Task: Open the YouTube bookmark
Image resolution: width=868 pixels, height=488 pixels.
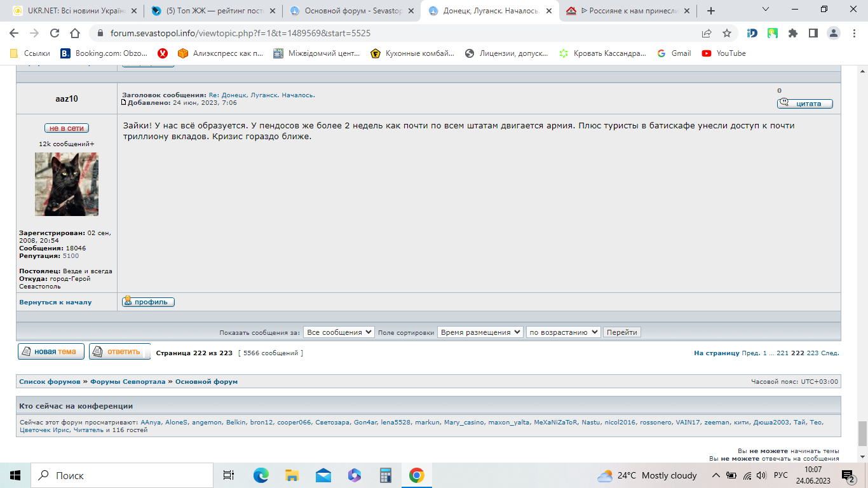Action: pyautogui.click(x=724, y=53)
